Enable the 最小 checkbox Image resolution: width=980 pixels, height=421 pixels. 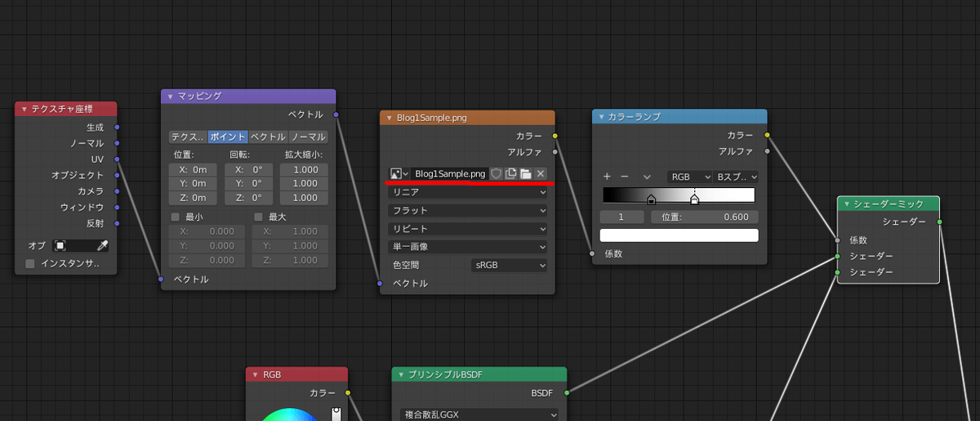175,217
